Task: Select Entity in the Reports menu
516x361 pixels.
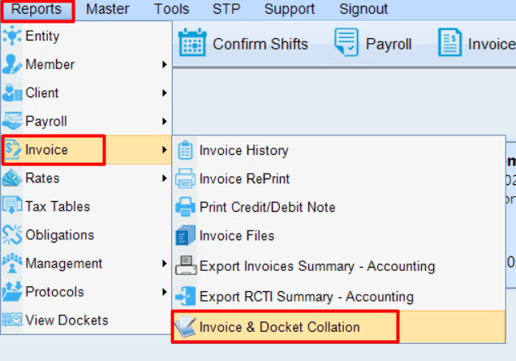Action: tap(86, 36)
